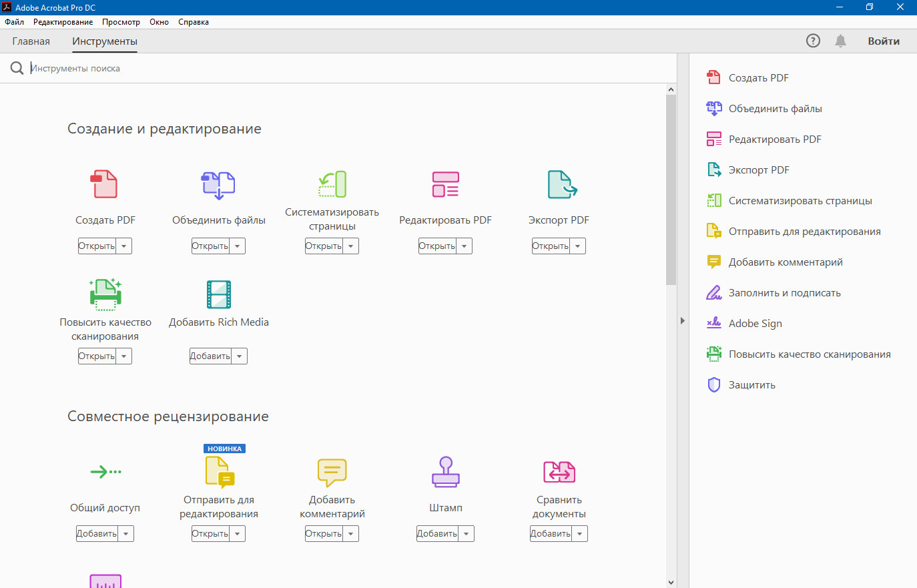917x588 pixels.
Task: Click the Редактировать PDF icon in the right sidebar
Action: 714,139
